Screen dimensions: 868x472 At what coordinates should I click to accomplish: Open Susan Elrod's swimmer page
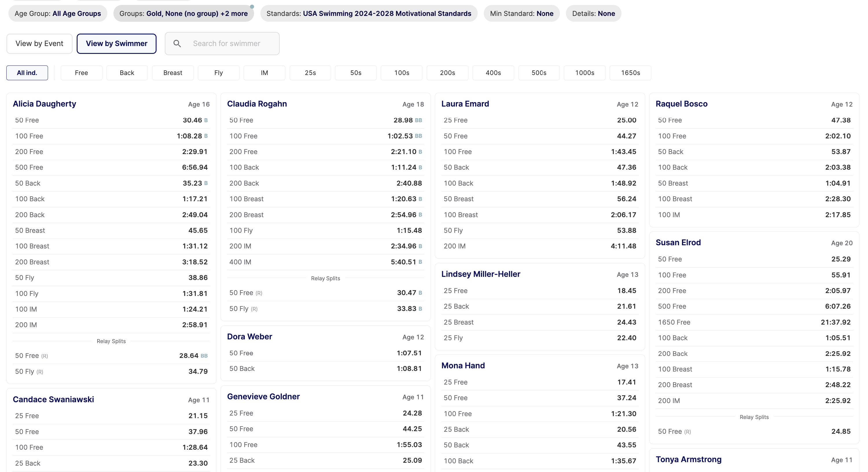point(678,243)
